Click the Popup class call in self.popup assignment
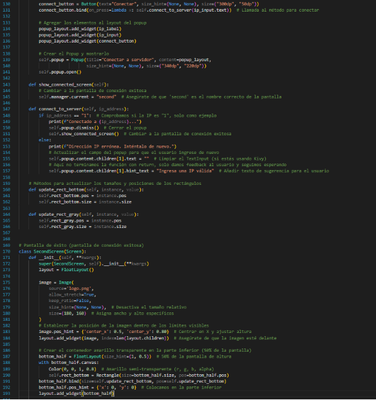Image resolution: width=376 pixels, height=400 pixels. (77, 60)
